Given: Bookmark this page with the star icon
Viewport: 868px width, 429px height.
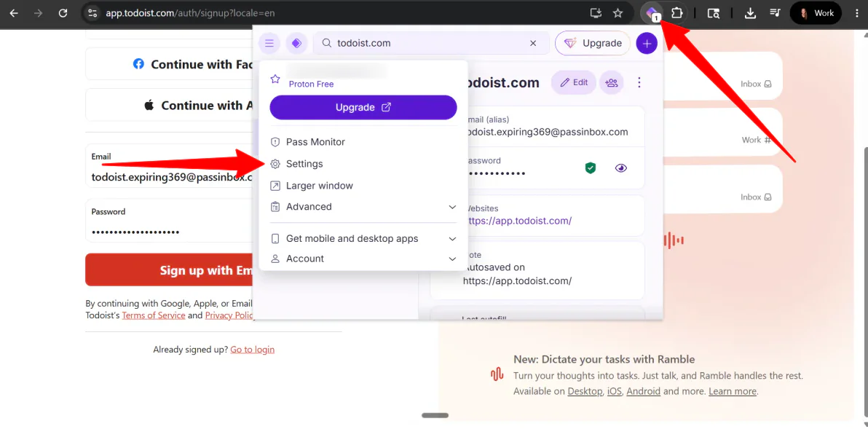Looking at the screenshot, I should pyautogui.click(x=618, y=12).
